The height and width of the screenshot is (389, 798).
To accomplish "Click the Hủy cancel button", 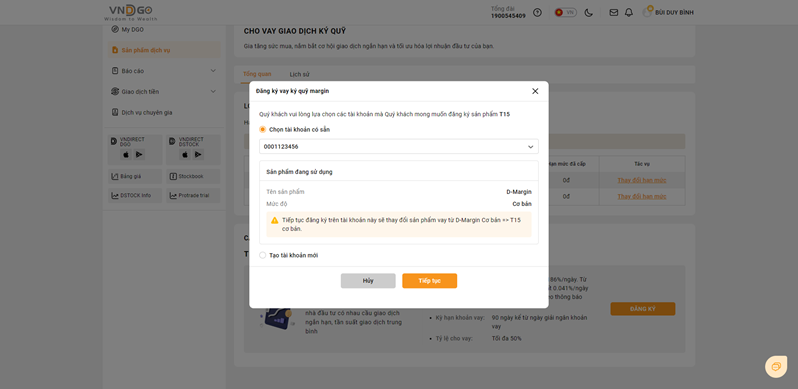I will click(x=368, y=281).
